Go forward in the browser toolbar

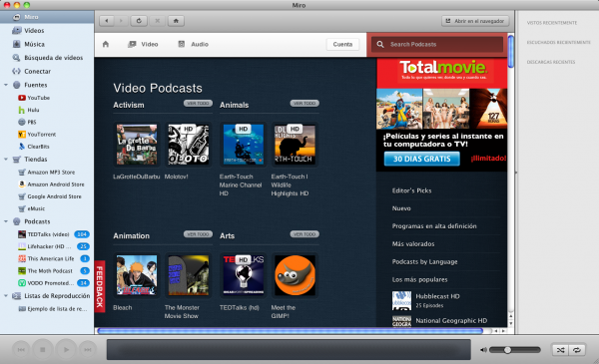121,21
